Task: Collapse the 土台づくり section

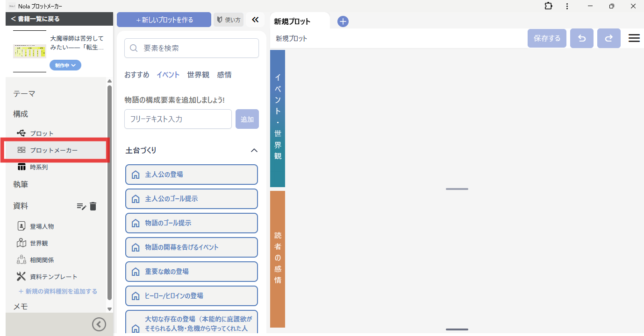Action: [254, 150]
